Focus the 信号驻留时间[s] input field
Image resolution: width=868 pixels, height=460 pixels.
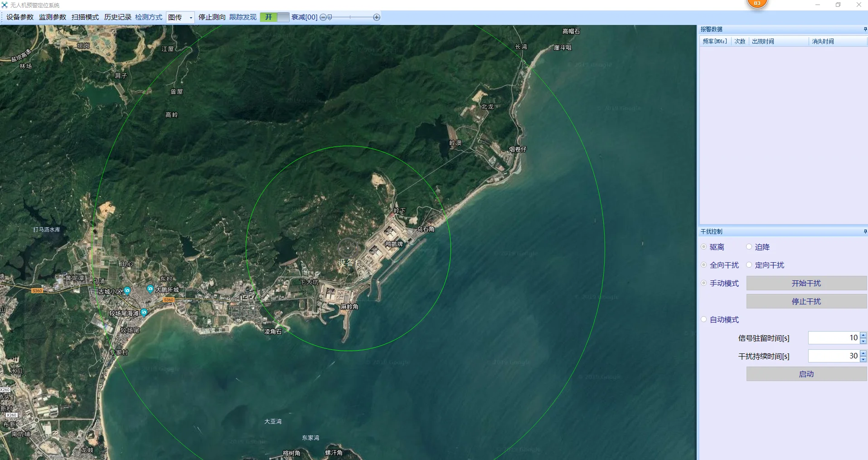point(834,338)
